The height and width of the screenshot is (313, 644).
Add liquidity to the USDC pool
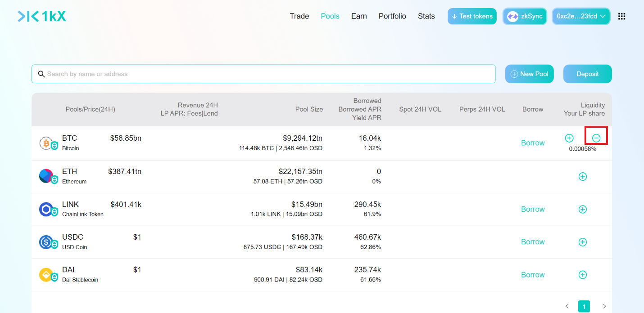[x=583, y=242]
